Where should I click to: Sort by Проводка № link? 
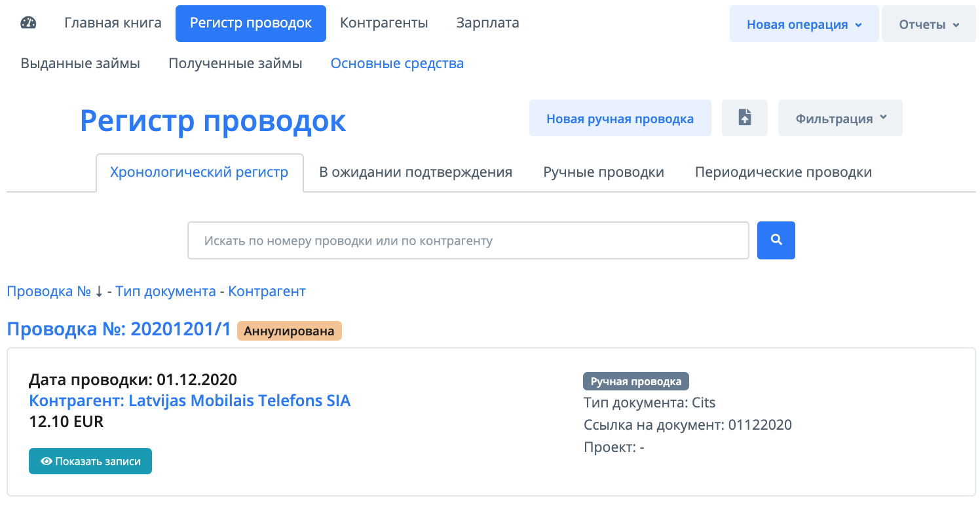click(x=48, y=291)
